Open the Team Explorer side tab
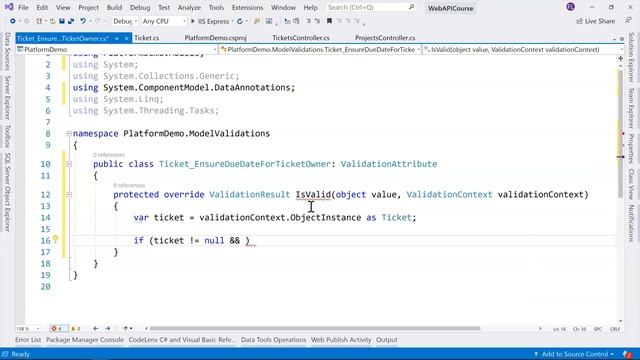This screenshot has width=640, height=360. tap(632, 108)
